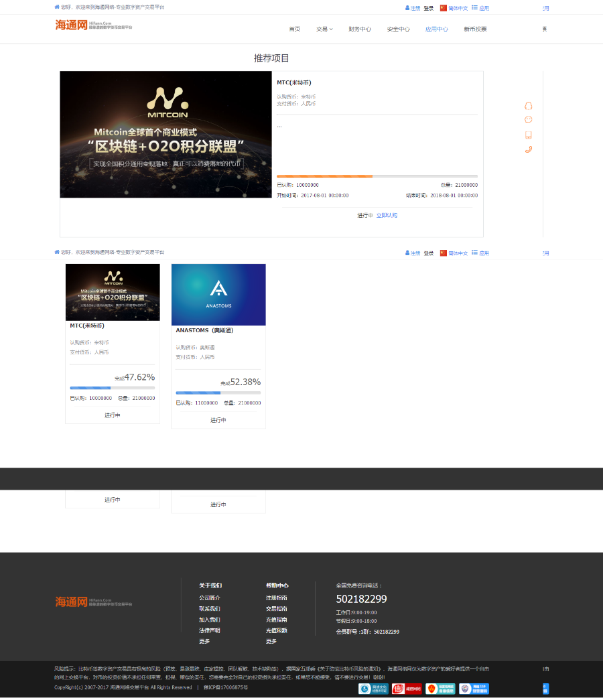Open the ANASTOMS card thumbnail image
The image size is (603, 700).
(218, 295)
